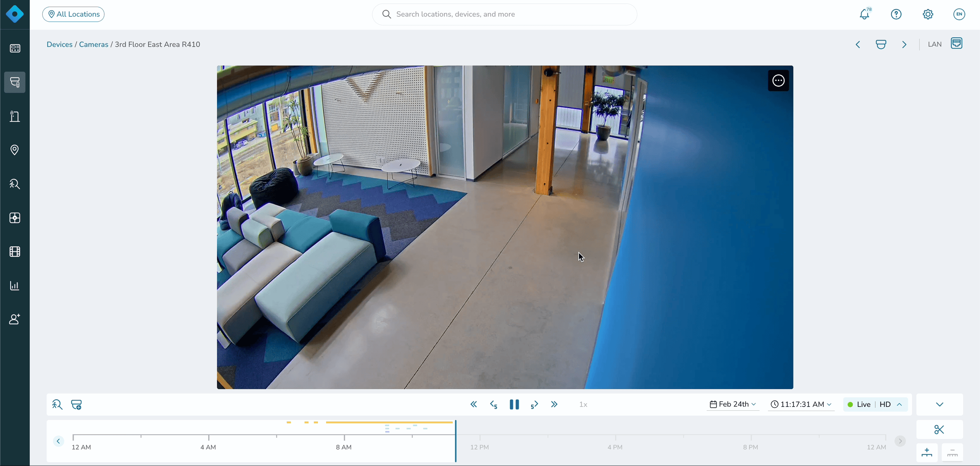The image size is (980, 466).
Task: Expand the HD quality chevron
Action: (x=900, y=405)
